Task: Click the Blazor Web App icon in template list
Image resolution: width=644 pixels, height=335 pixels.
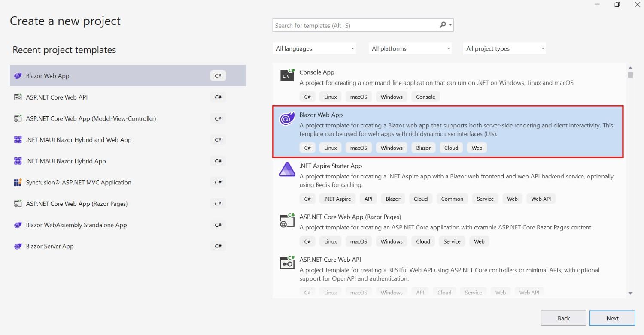Action: pos(287,118)
